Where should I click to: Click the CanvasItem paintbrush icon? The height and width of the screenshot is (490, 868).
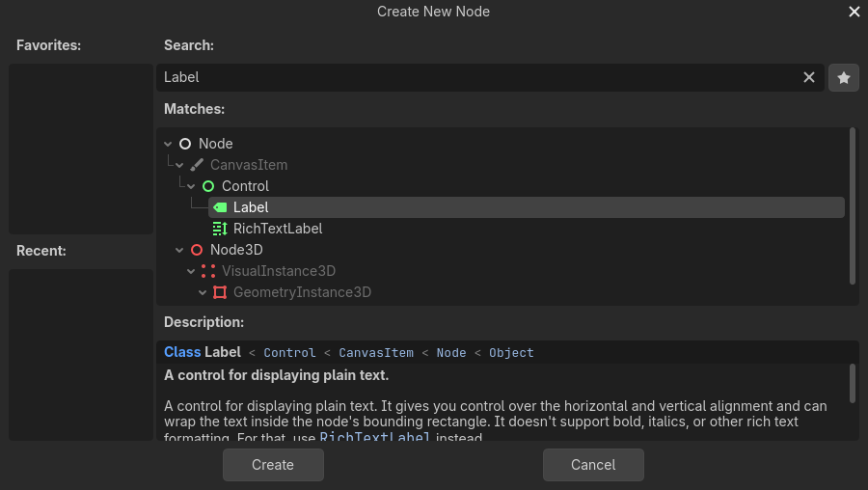coord(197,165)
